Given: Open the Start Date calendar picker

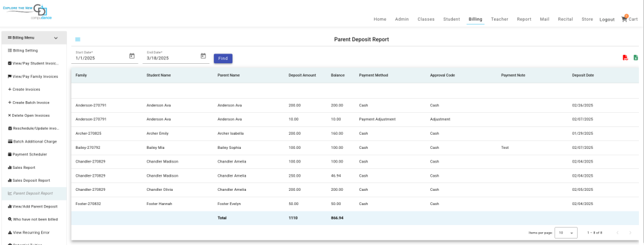Looking at the screenshot, I should [x=132, y=56].
